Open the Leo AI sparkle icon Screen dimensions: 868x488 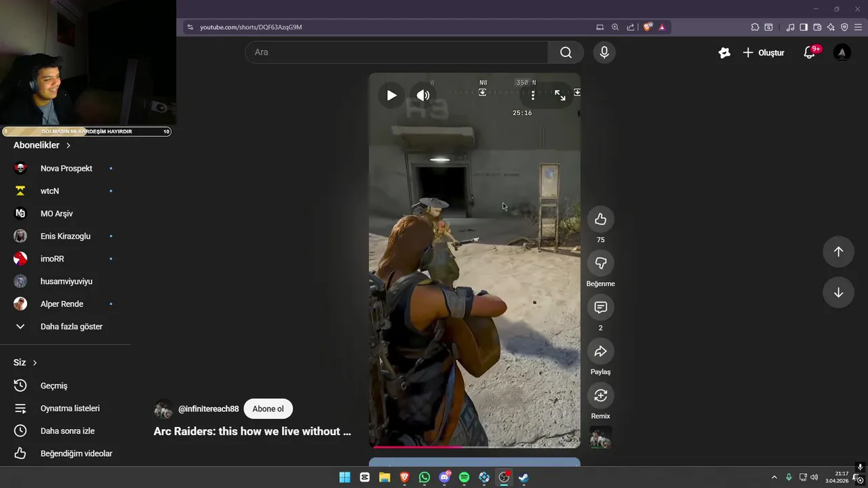[831, 27]
